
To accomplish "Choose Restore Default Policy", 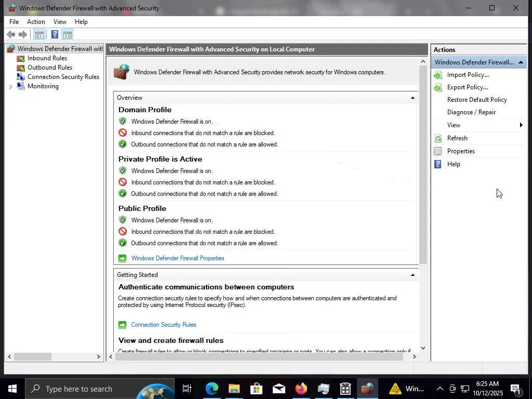I will (x=477, y=100).
